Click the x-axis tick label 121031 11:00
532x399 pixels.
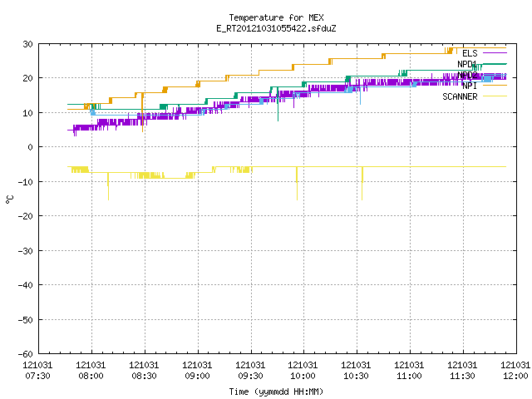click(x=409, y=371)
